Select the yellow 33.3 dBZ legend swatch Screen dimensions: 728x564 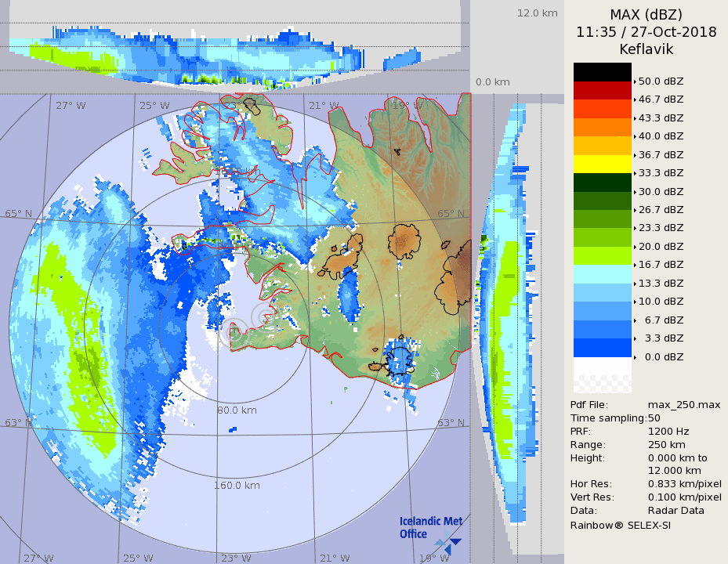602,164
